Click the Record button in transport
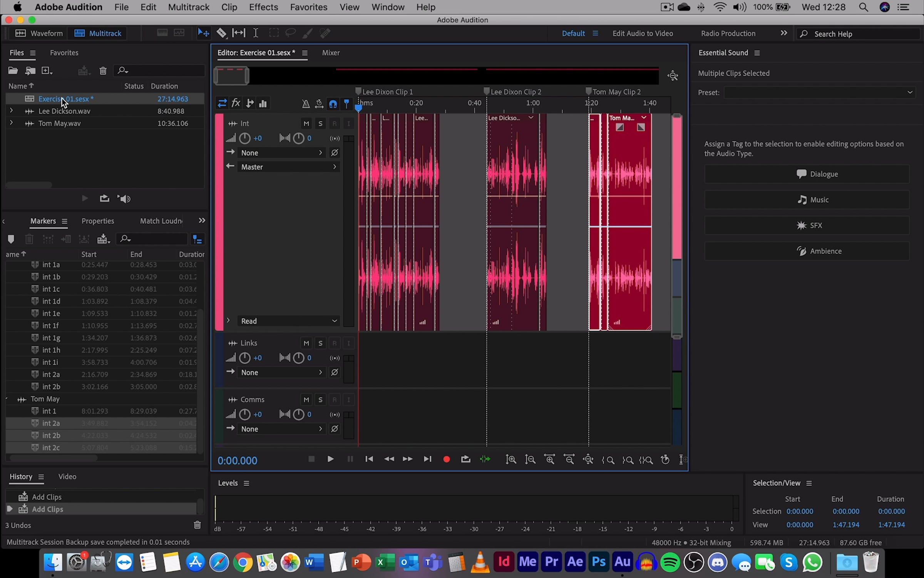 446,459
